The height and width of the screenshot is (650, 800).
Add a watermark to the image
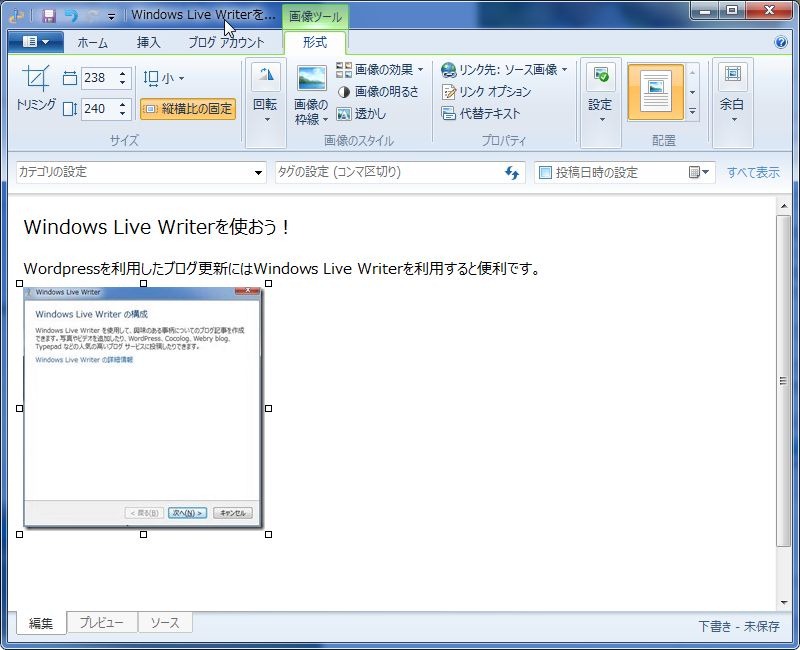click(x=361, y=114)
